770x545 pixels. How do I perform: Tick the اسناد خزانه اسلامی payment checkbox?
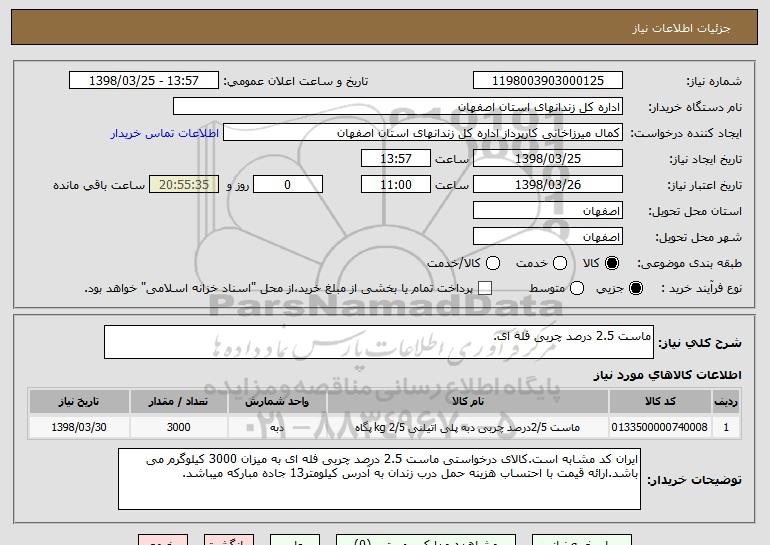[x=485, y=288]
